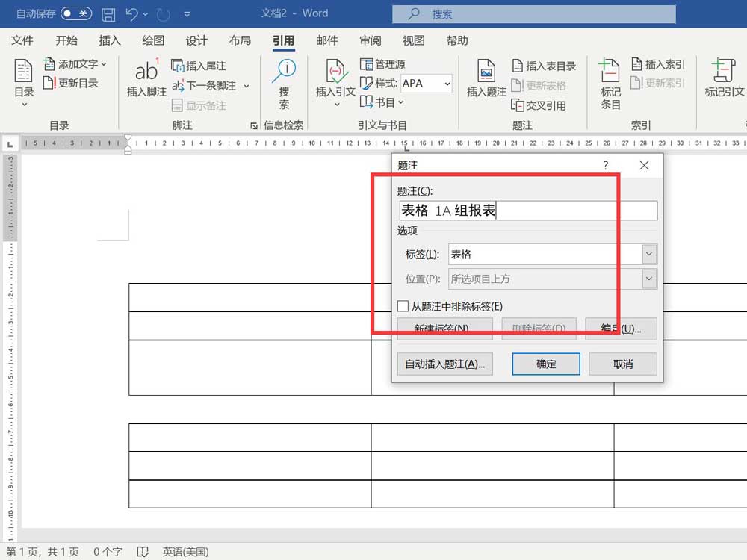Click the help question mark in dialog
747x560 pixels.
(x=606, y=165)
